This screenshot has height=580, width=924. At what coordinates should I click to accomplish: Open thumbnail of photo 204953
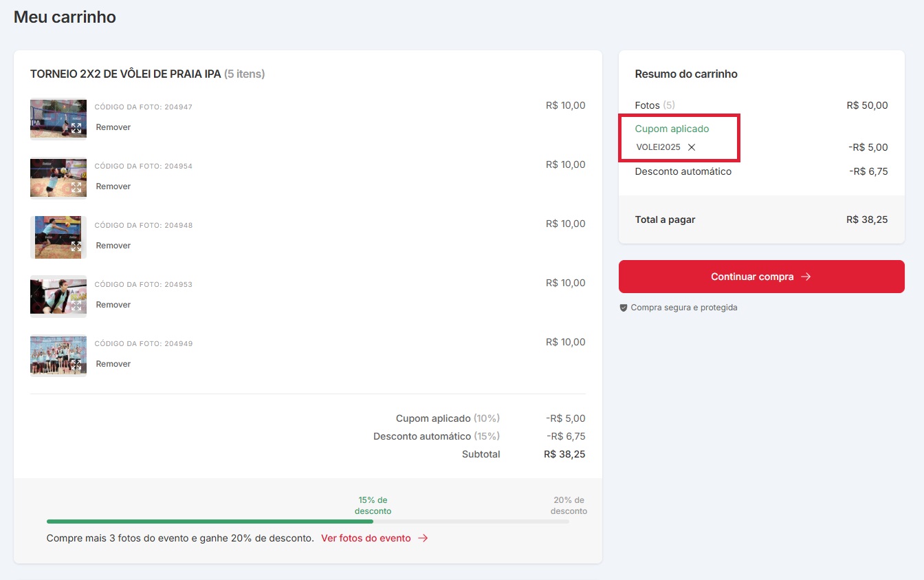(58, 296)
